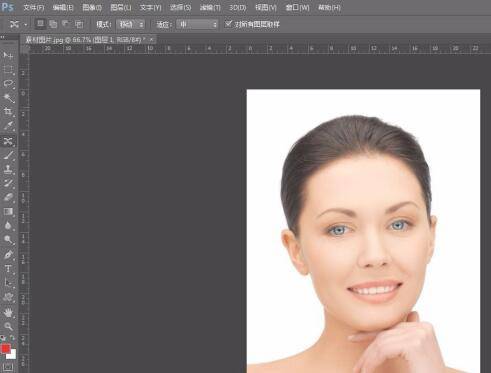This screenshot has height=373, width=491.
Task: Expand the tool preset picker arrow
Action: [26, 25]
